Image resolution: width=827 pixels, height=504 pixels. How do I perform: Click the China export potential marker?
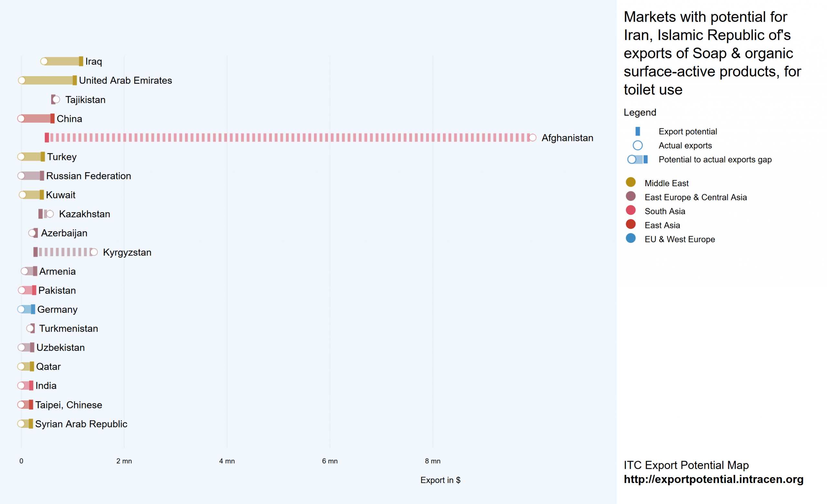52,119
